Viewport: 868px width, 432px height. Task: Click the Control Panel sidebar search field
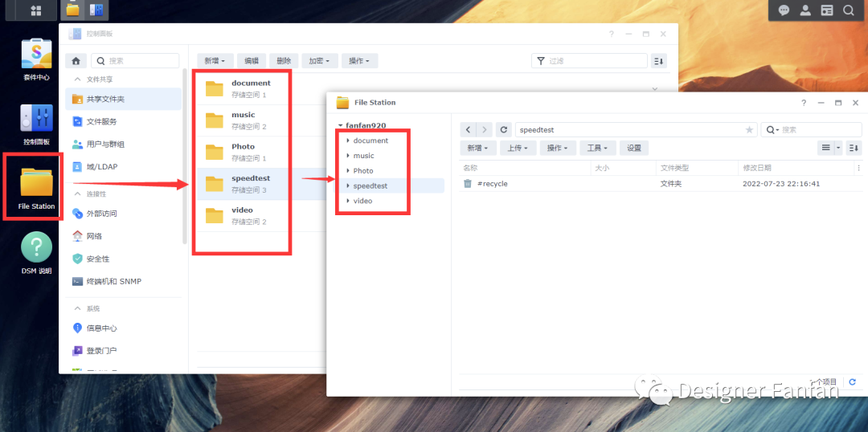(x=135, y=61)
